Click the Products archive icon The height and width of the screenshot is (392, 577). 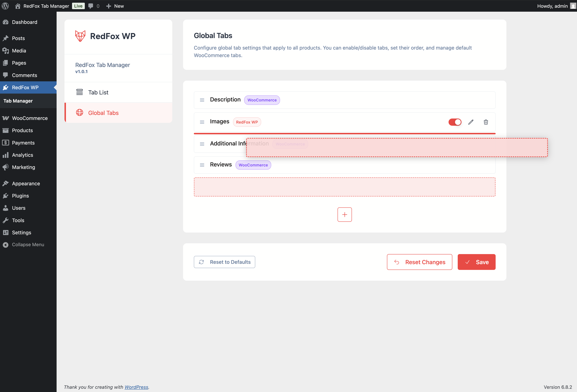point(6,130)
